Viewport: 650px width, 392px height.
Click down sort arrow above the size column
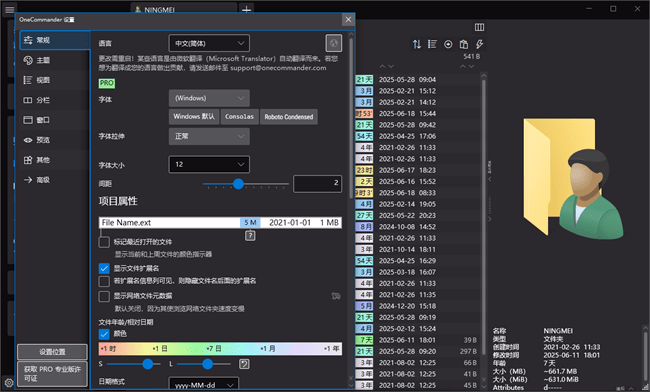click(x=471, y=66)
